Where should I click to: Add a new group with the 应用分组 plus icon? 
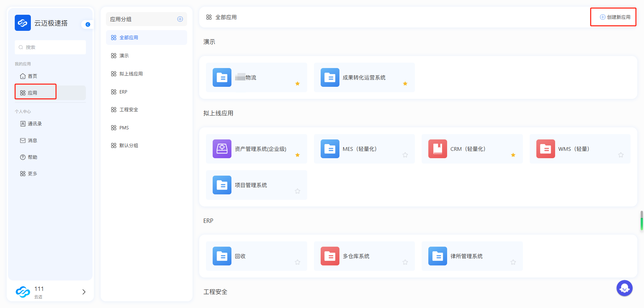tap(180, 19)
